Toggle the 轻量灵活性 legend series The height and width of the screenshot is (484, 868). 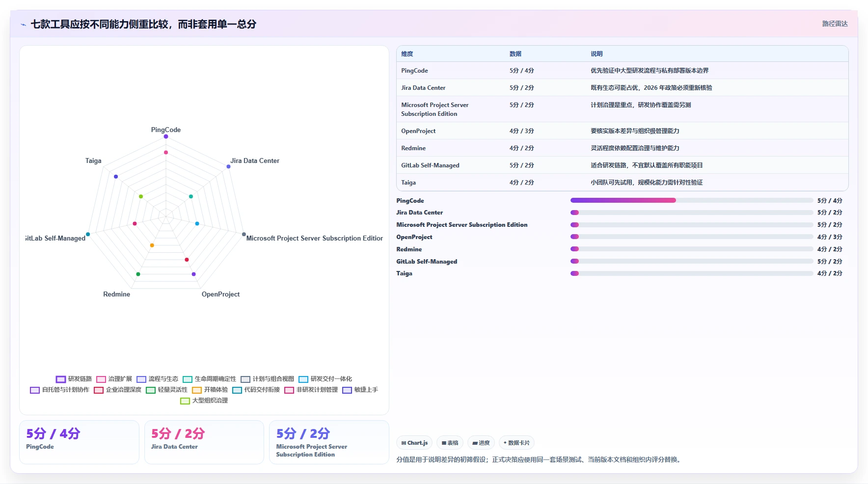(x=167, y=390)
